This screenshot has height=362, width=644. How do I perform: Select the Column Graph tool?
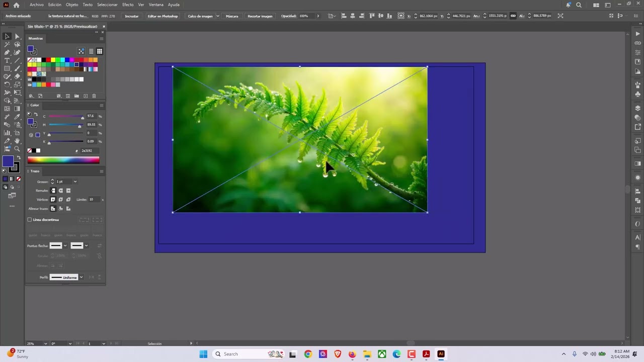7,133
